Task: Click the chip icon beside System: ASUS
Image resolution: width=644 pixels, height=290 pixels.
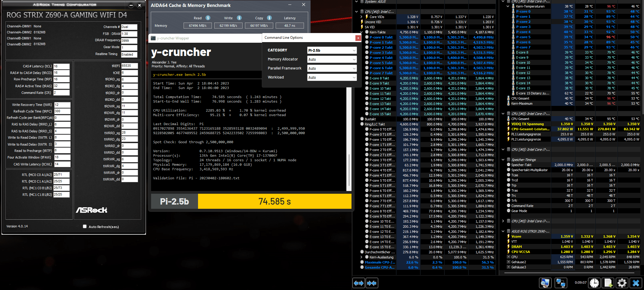Action: (x=362, y=2)
